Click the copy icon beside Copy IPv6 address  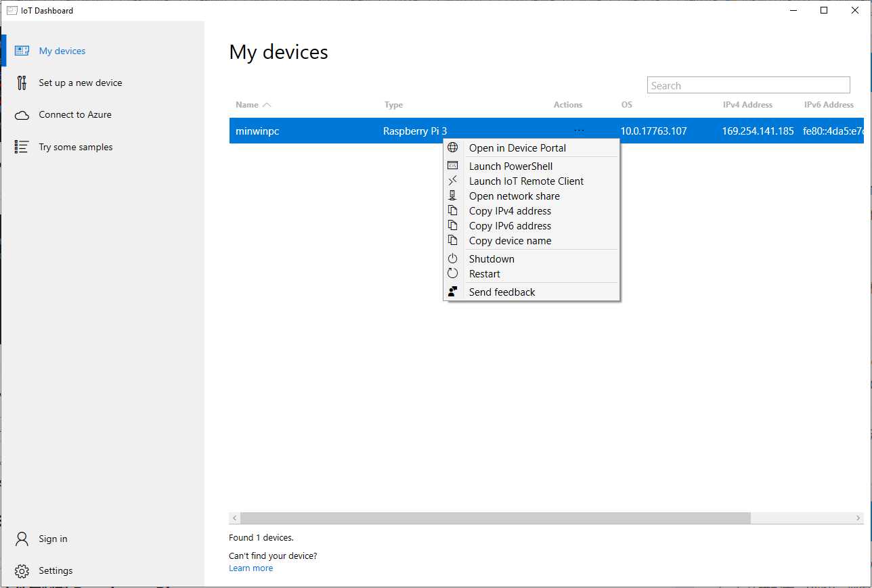pyautogui.click(x=453, y=225)
